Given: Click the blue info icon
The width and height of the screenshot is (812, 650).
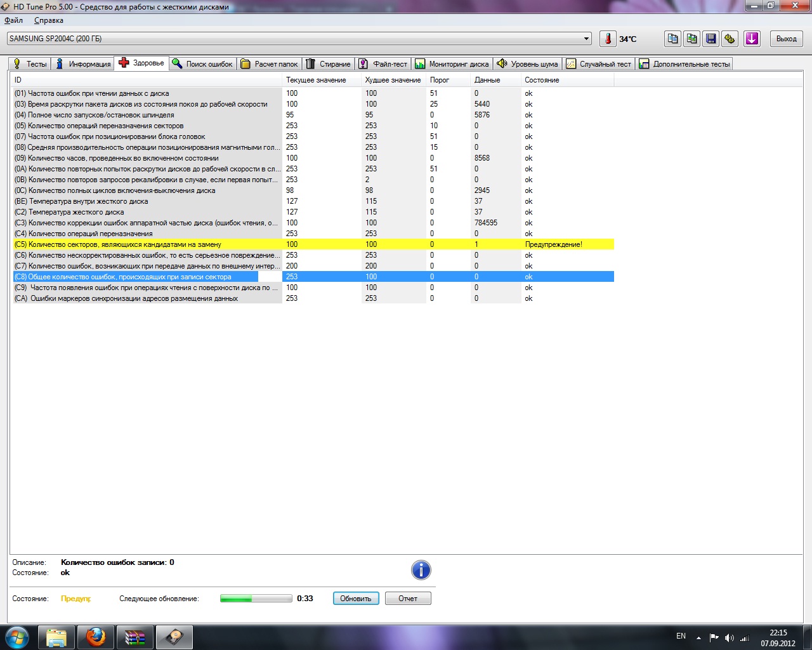Looking at the screenshot, I should 421,570.
